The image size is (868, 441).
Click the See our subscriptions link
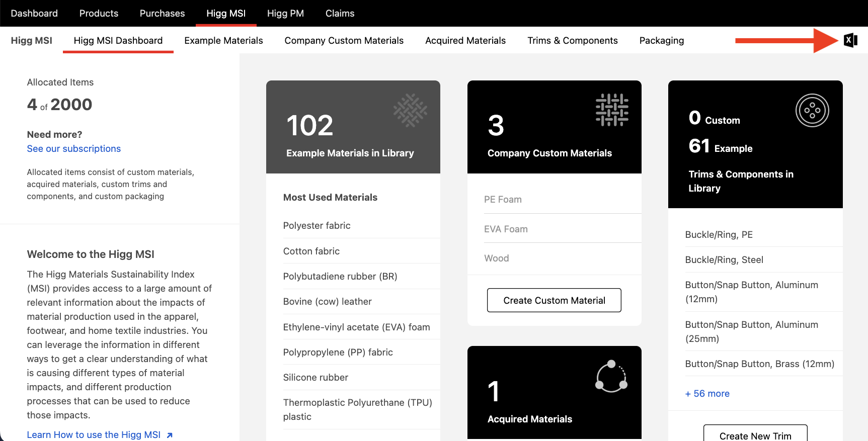tap(74, 148)
